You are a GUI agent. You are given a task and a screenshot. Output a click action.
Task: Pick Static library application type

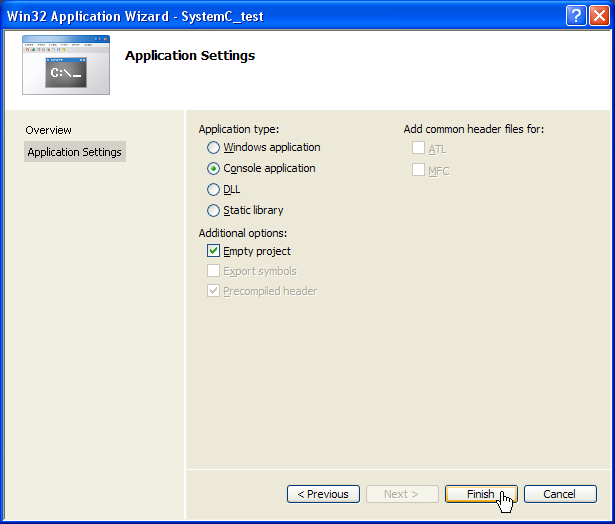[213, 210]
